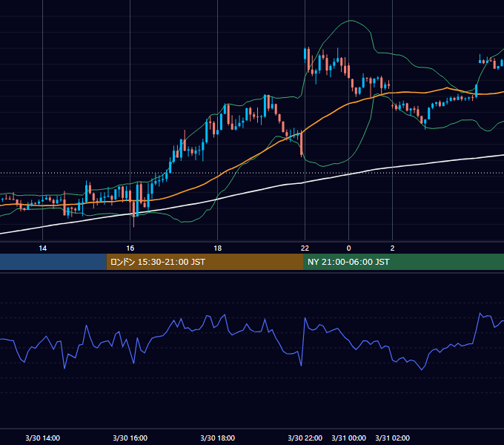
Task: Click the 22 time axis label
Action: 305,248
